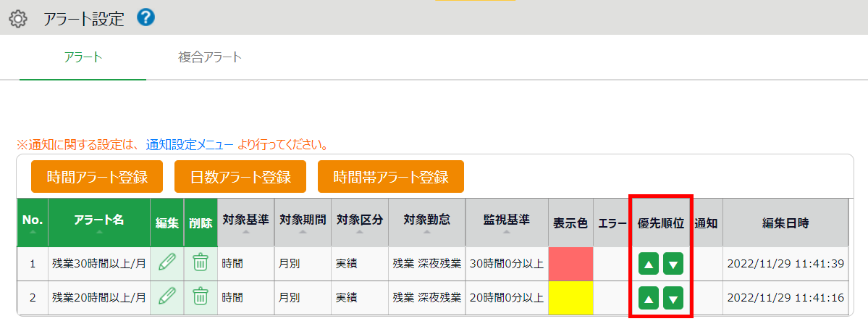Lower priority of the 残業20時間以上/月 alert

(673, 297)
